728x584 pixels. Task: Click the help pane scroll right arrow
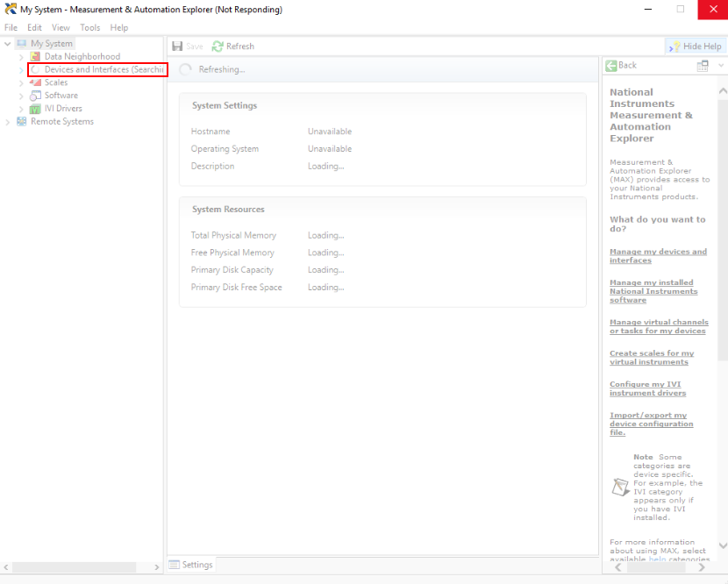tap(702, 567)
